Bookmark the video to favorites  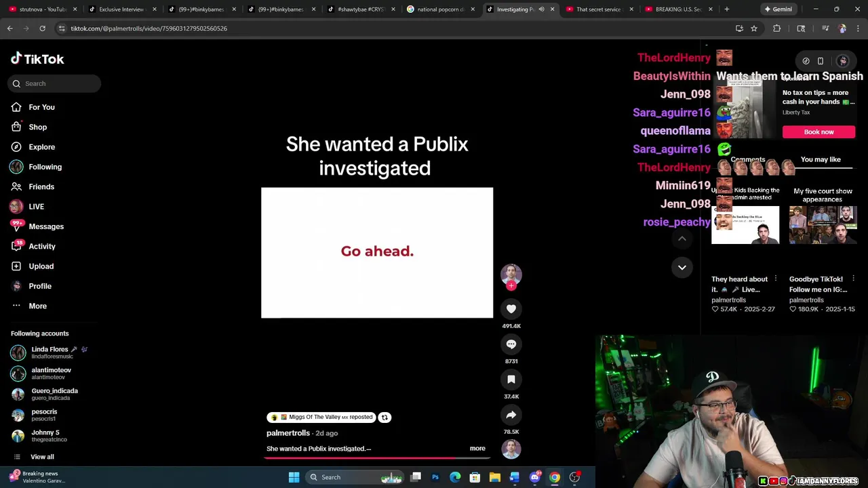click(511, 380)
